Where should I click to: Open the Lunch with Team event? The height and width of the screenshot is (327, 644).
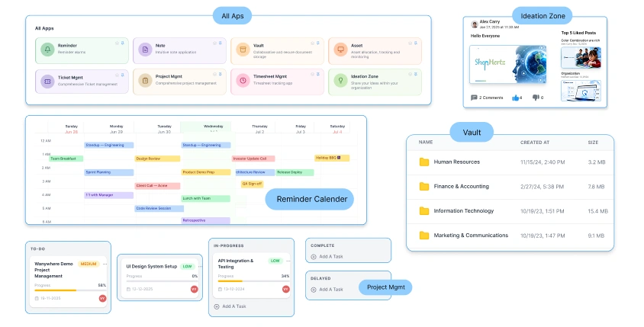(x=206, y=199)
